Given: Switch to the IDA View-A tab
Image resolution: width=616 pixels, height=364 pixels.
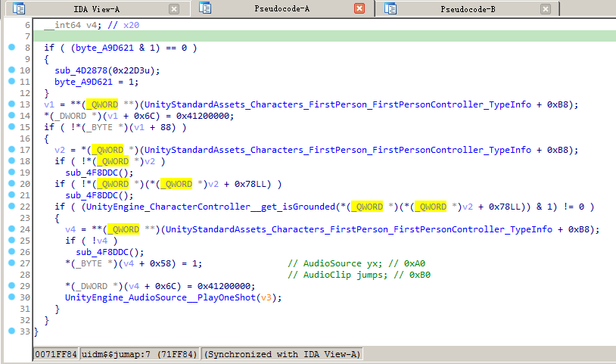Looking at the screenshot, I should click(97, 9).
